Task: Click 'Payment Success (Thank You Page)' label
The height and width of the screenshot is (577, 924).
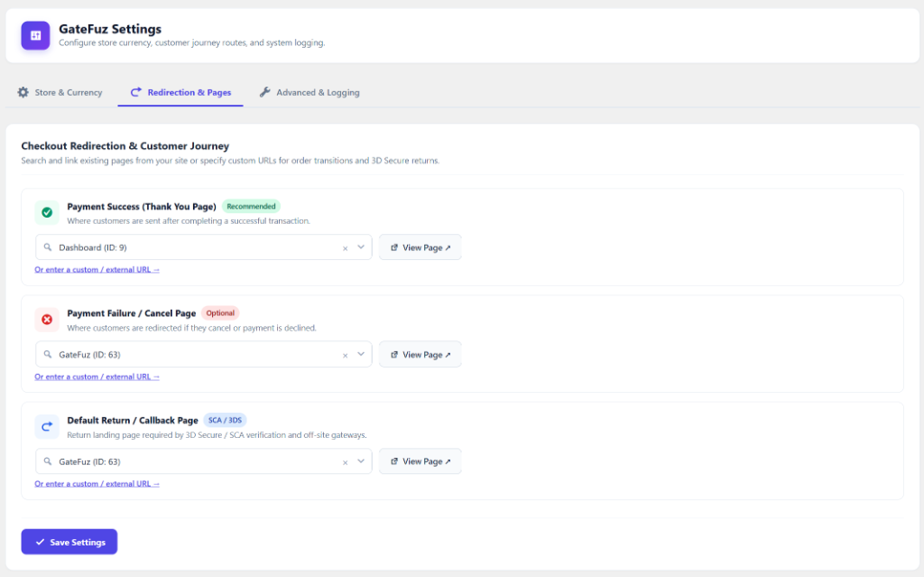Action: pos(142,207)
